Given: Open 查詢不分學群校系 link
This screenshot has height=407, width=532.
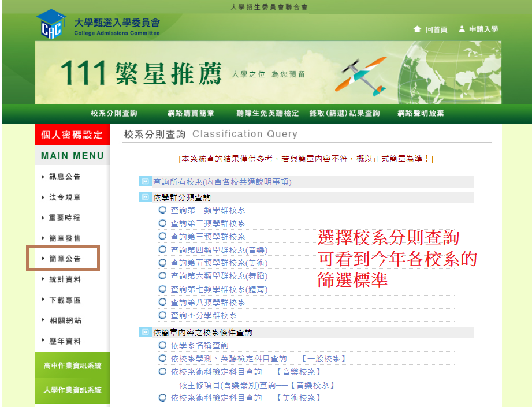Looking at the screenshot, I should (x=203, y=315).
